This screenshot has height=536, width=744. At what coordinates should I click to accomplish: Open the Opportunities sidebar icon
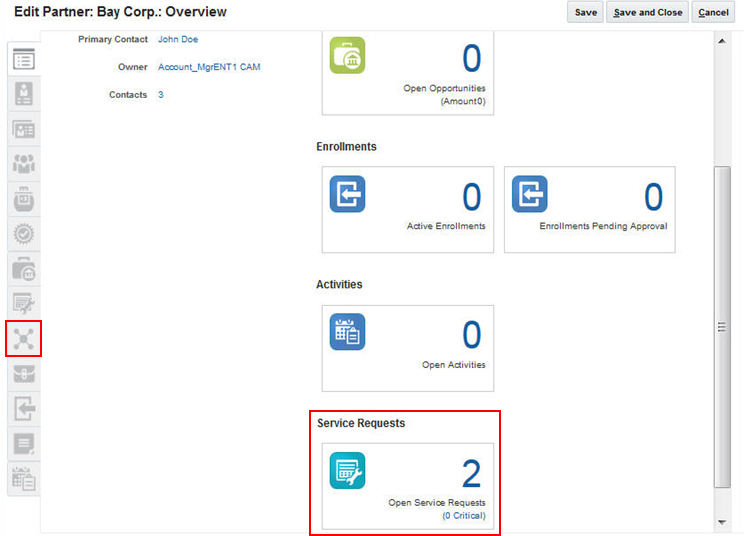coord(24,269)
